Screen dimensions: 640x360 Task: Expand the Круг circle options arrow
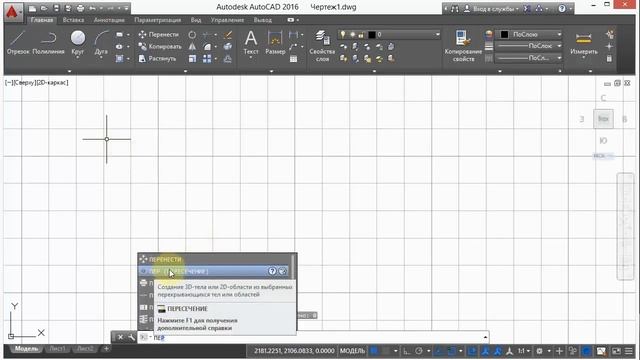coord(78,58)
